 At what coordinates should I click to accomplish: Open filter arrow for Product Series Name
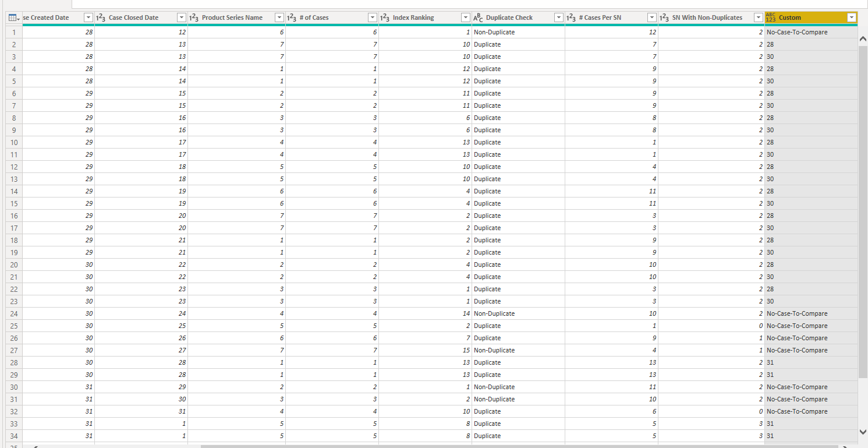pos(279,17)
